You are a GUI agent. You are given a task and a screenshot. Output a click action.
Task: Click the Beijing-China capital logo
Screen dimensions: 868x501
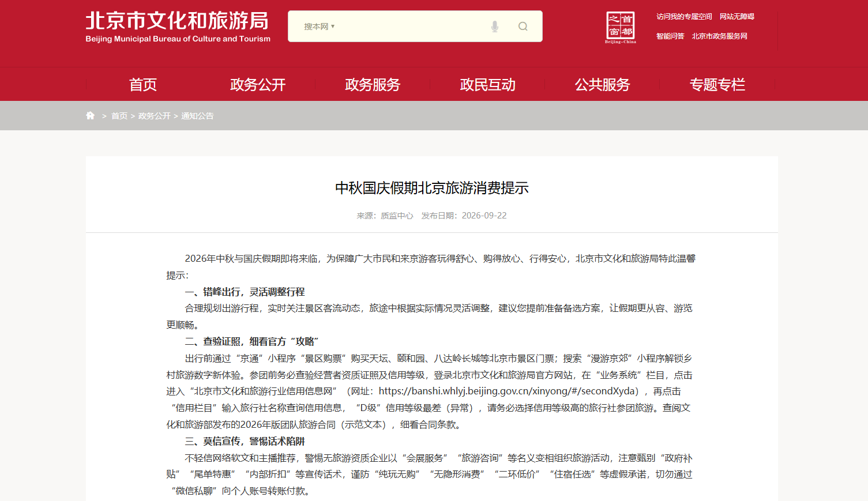pos(621,27)
